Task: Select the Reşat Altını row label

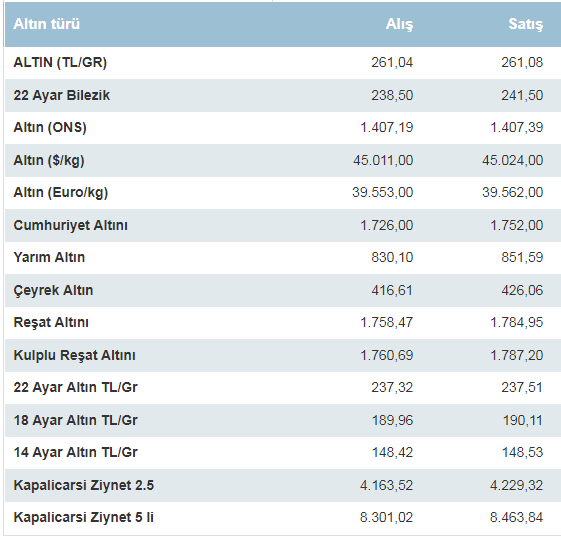Action: (x=51, y=322)
